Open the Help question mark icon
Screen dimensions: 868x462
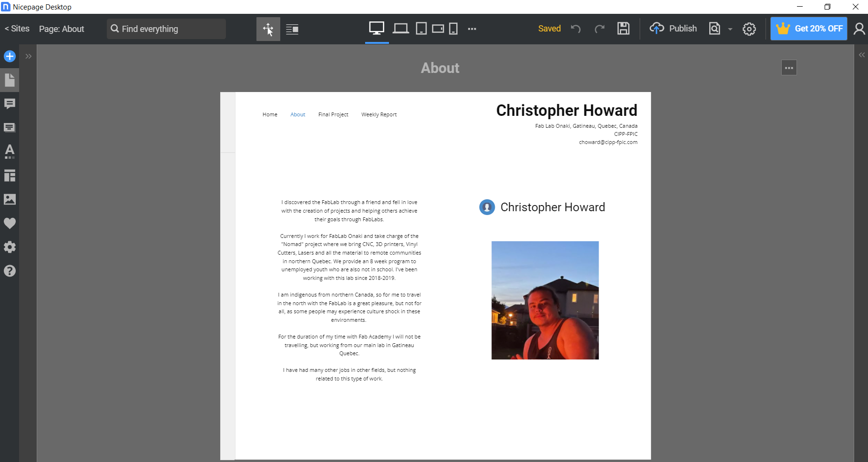click(x=10, y=271)
